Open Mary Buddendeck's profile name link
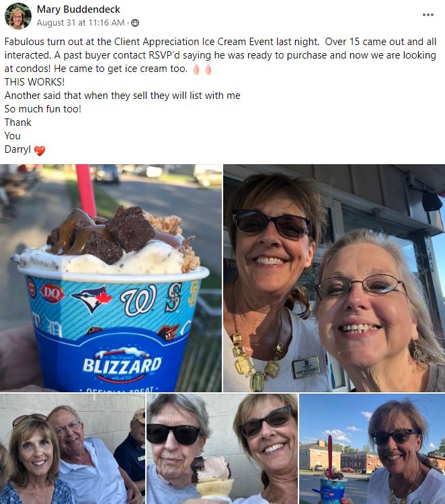 79,9
